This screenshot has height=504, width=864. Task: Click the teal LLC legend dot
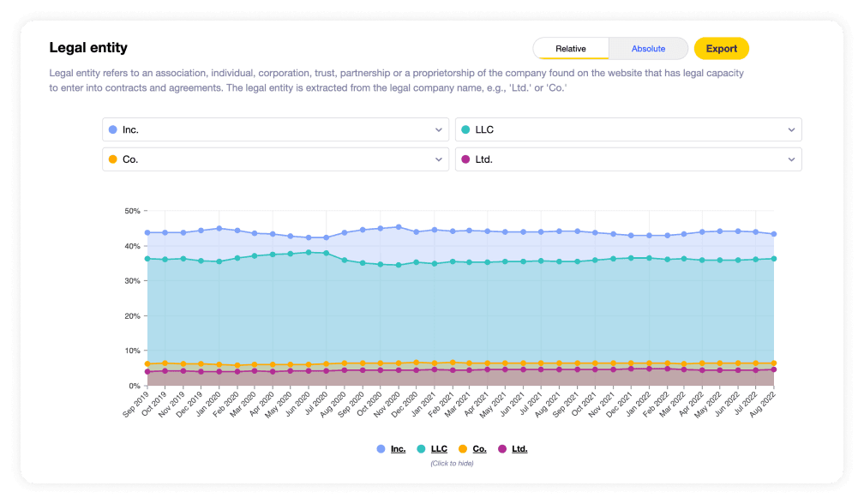point(421,449)
